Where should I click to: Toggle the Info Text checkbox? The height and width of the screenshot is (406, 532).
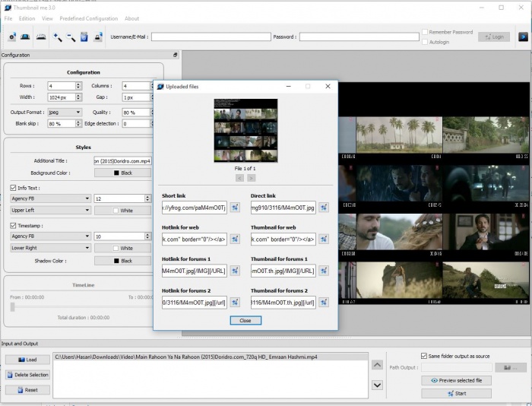click(13, 187)
